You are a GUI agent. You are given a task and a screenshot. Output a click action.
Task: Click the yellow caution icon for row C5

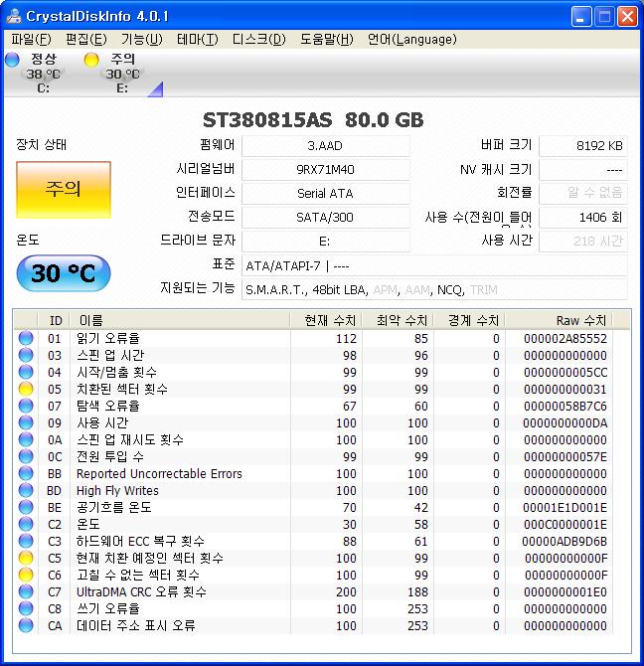tap(26, 558)
